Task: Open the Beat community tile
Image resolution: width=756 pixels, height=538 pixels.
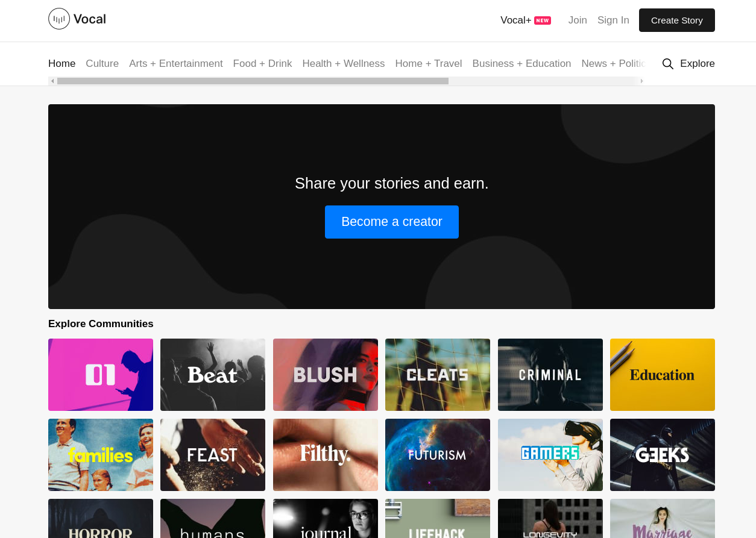Action: [213, 375]
